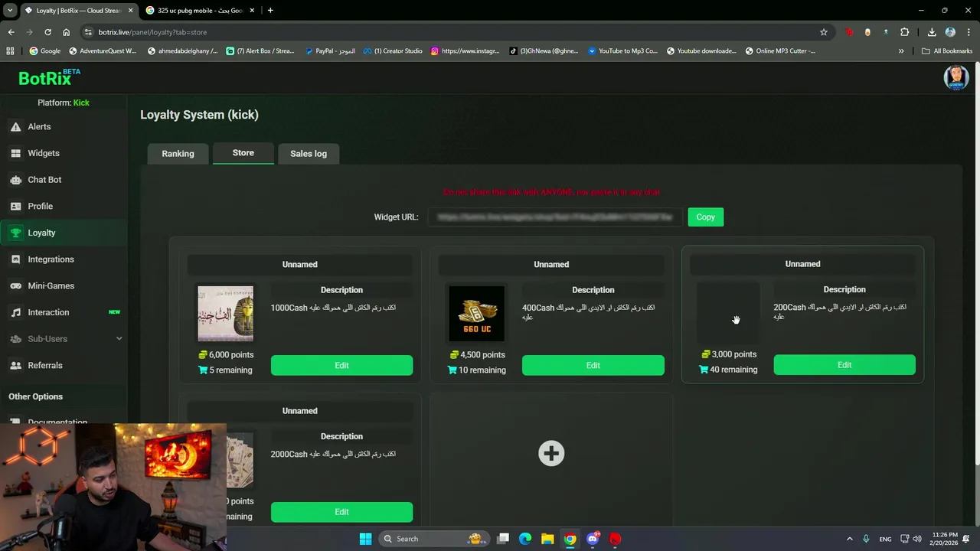Open YouTube to Mp3 bookmark
This screenshot has width=980, height=551.
point(622,51)
